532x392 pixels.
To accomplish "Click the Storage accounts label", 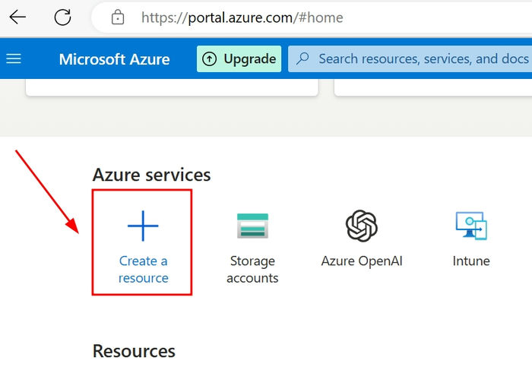I will (x=252, y=270).
